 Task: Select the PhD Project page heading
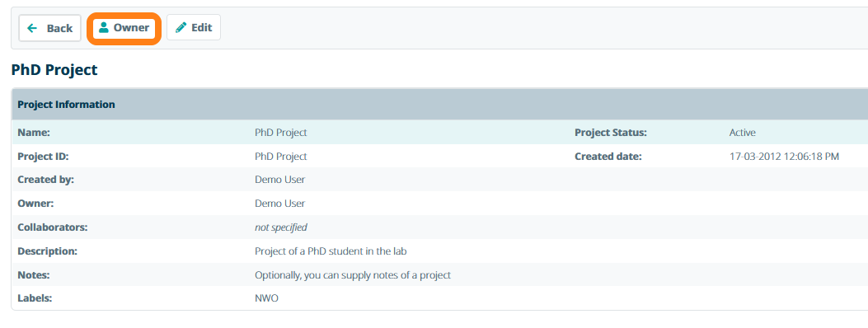(x=54, y=70)
